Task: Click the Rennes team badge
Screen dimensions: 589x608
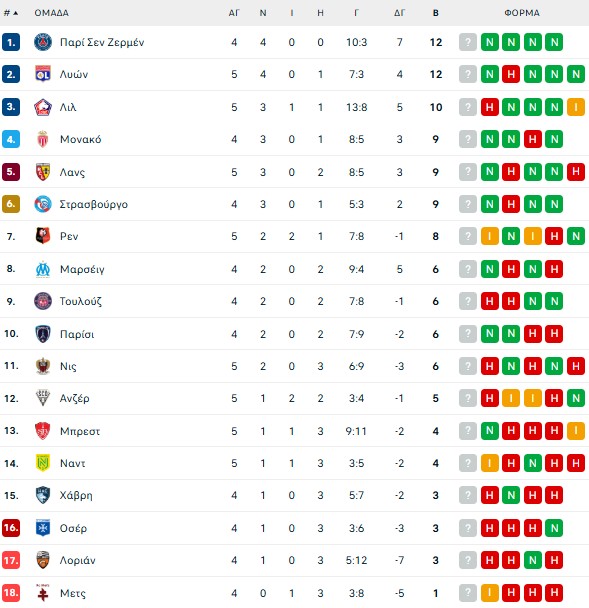Action: tap(43, 236)
